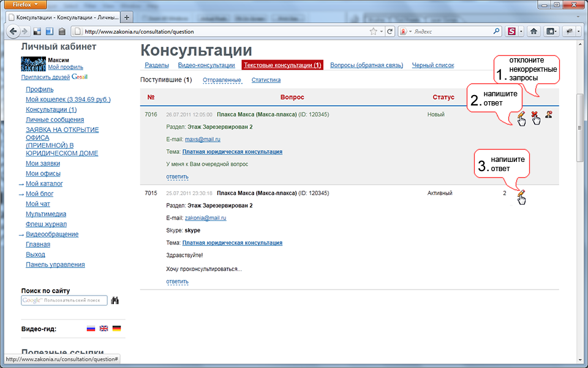Open Мой кошелек link in sidebar

point(68,99)
